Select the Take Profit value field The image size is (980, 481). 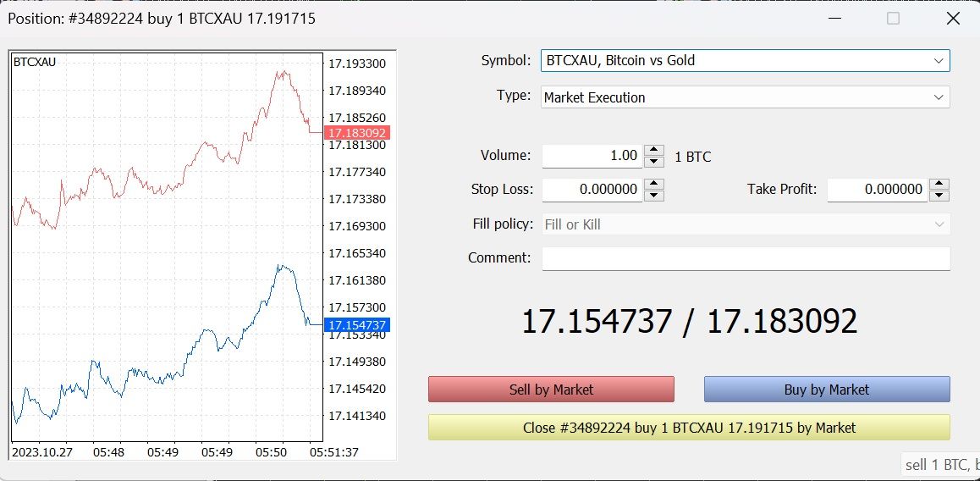877,190
